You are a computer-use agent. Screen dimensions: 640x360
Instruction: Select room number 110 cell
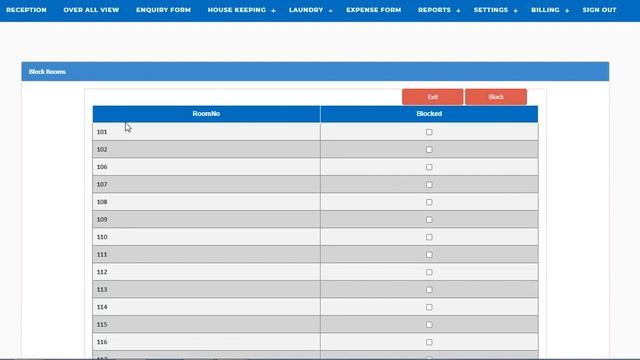click(x=206, y=237)
